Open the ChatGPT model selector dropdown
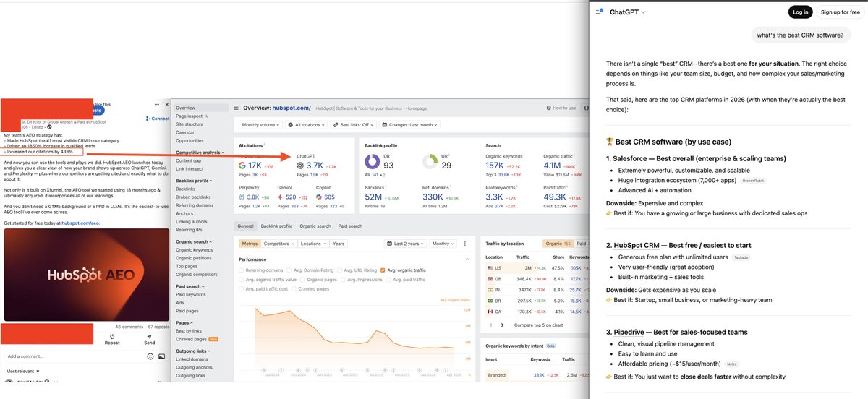868x399 pixels. 628,12
